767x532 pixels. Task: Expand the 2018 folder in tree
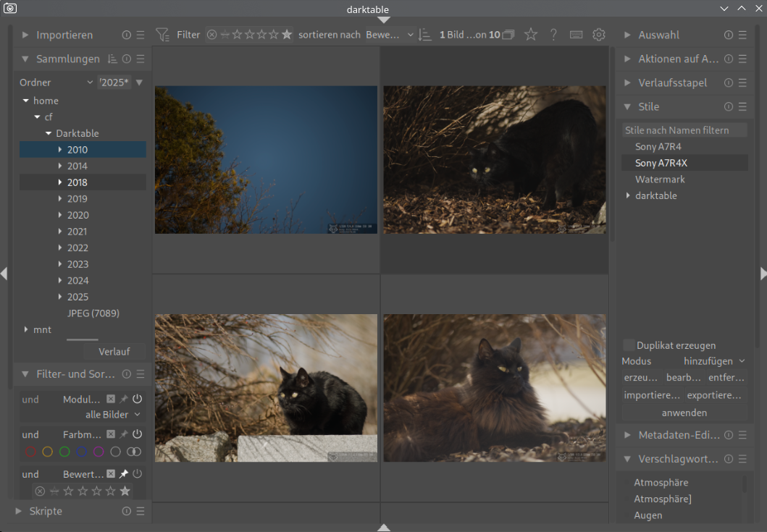[x=60, y=182]
